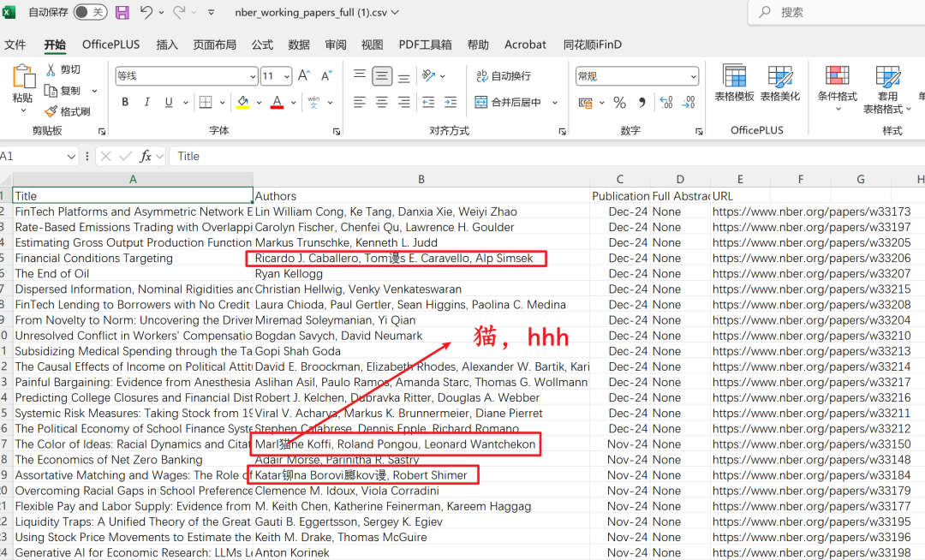The height and width of the screenshot is (560, 925).
Task: Click the Save icon in title bar
Action: pos(122,12)
